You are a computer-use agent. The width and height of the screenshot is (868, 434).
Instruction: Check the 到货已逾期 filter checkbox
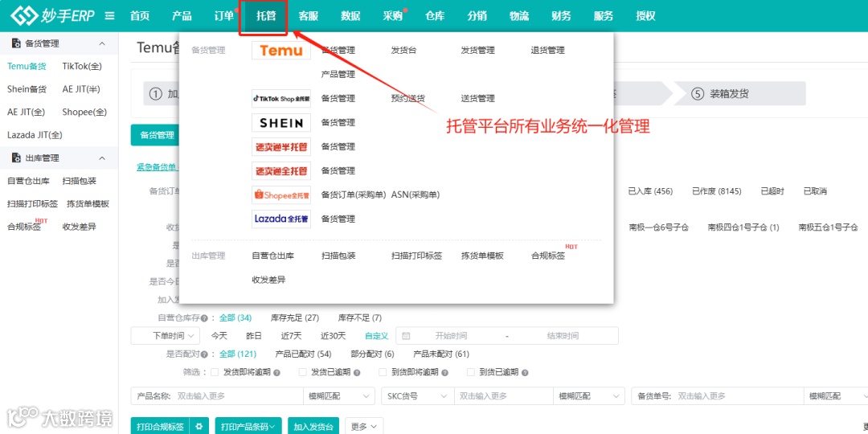[470, 372]
